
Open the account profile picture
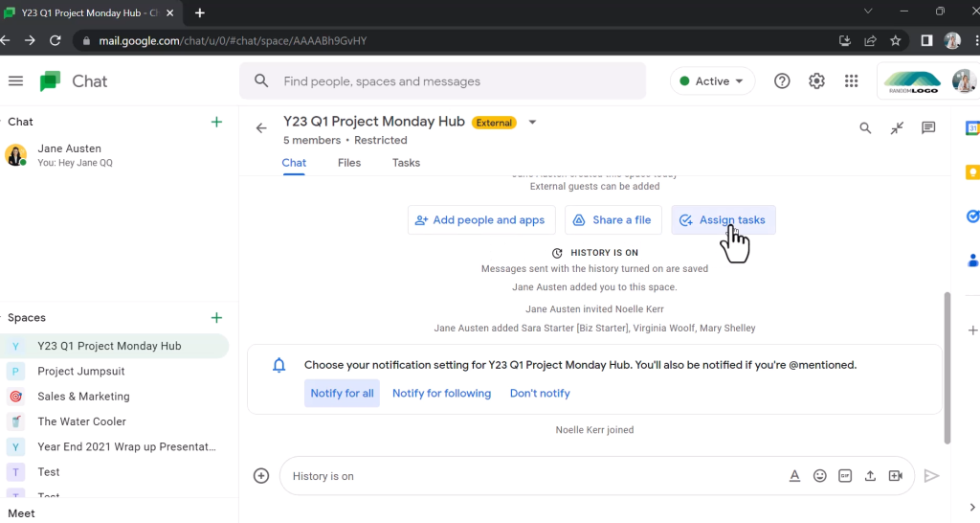pos(964,81)
